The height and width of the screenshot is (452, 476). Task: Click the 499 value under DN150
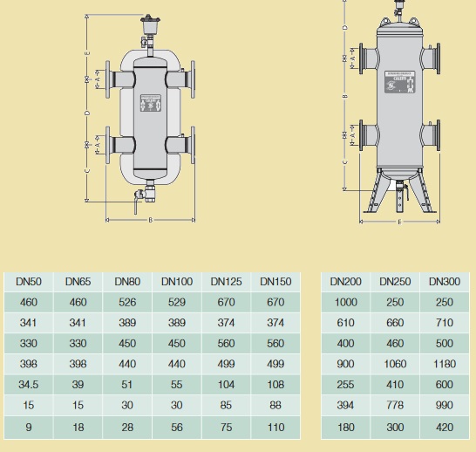coord(275,364)
